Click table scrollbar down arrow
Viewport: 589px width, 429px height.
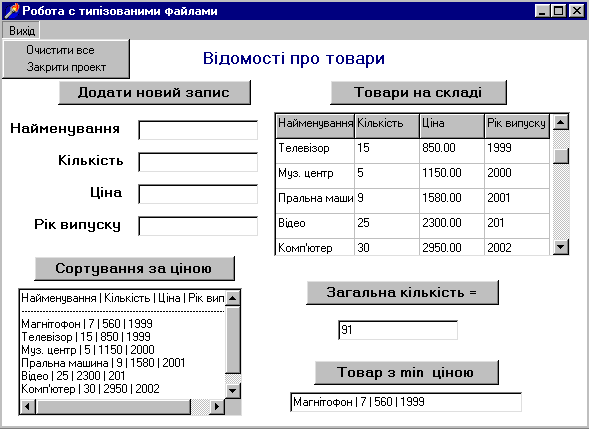click(561, 247)
